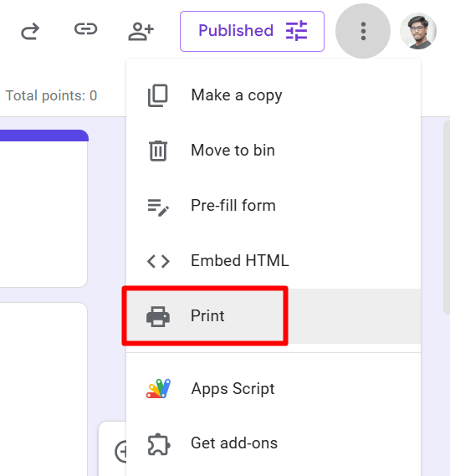Choose Print from the menu
Image resolution: width=450 pixels, height=476 pixels.
274,315
